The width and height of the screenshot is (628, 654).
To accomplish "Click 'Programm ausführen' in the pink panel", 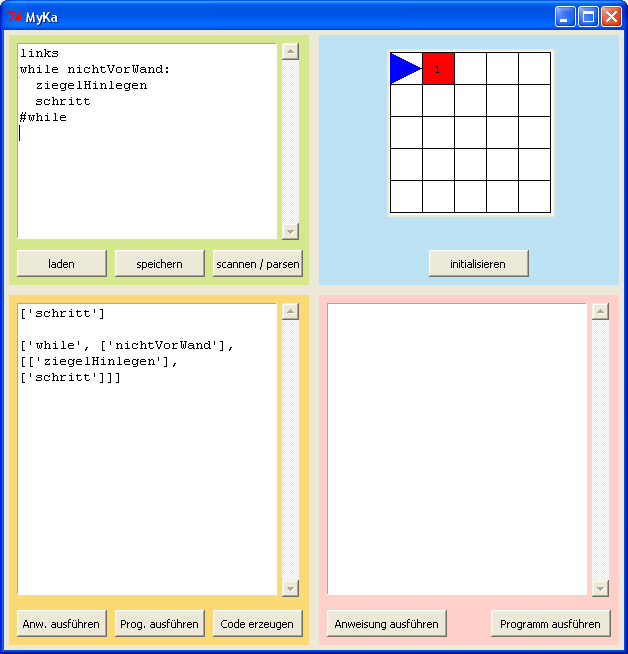I will click(x=550, y=624).
